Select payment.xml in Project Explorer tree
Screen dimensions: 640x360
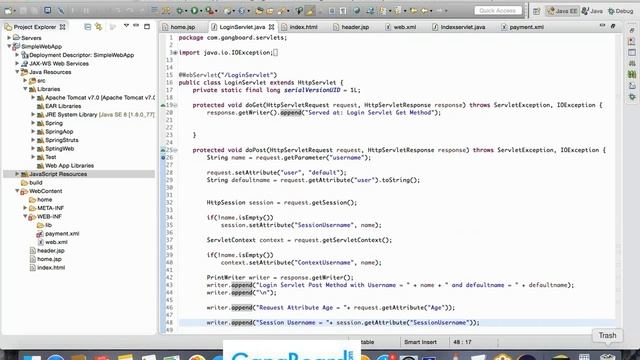pyautogui.click(x=62, y=233)
